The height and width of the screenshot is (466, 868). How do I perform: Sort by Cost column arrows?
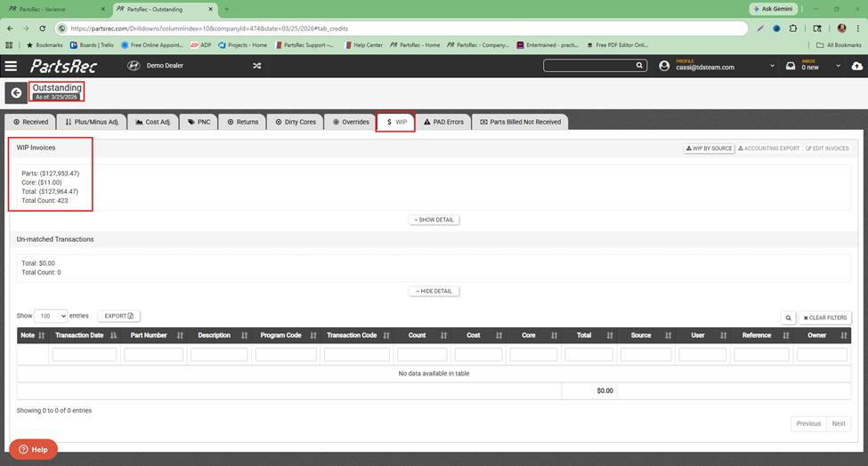click(x=499, y=335)
